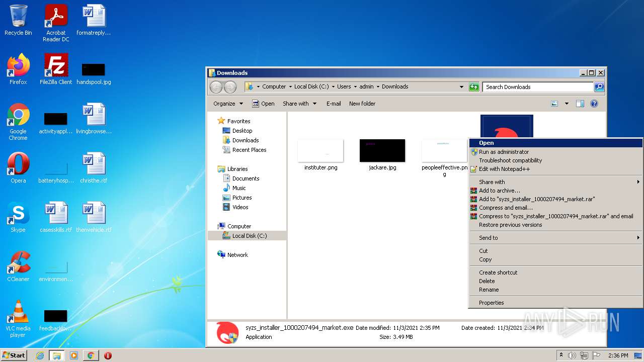Refresh the Downloads folder view
Image resolution: width=644 pixels, height=362 pixels.
pyautogui.click(x=474, y=87)
